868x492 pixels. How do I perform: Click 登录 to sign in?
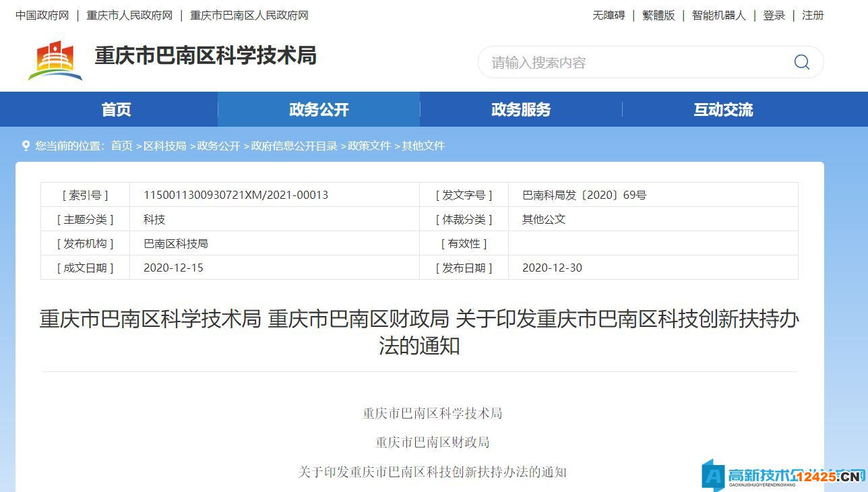click(x=774, y=15)
